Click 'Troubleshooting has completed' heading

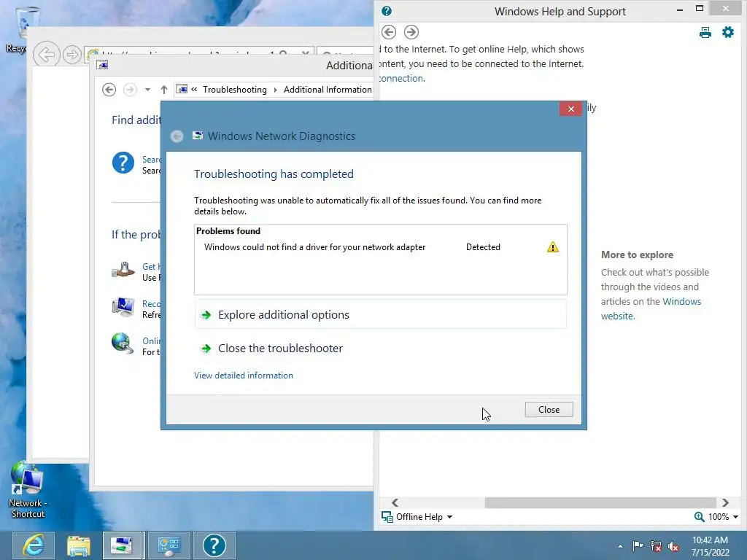tap(274, 174)
